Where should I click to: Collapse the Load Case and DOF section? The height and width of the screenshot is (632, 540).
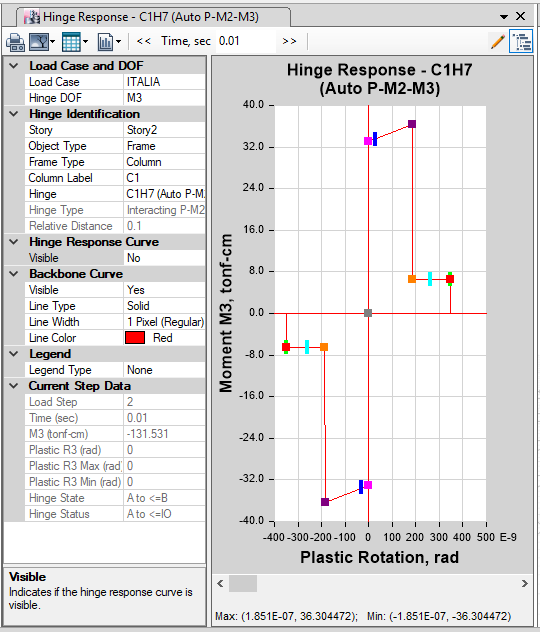[x=14, y=66]
